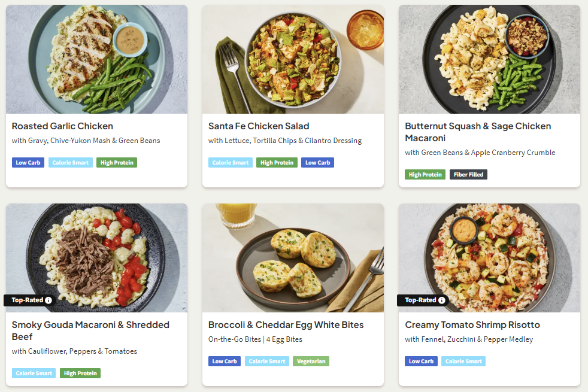
Task: Open "Broccoli & Cheddar Egg White Bites" title
Action: click(286, 325)
